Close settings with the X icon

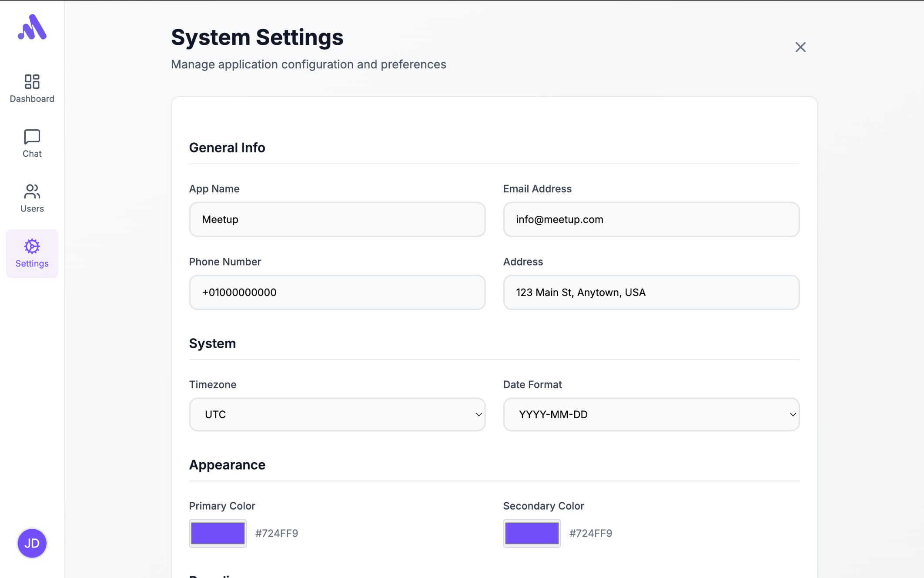(x=800, y=47)
